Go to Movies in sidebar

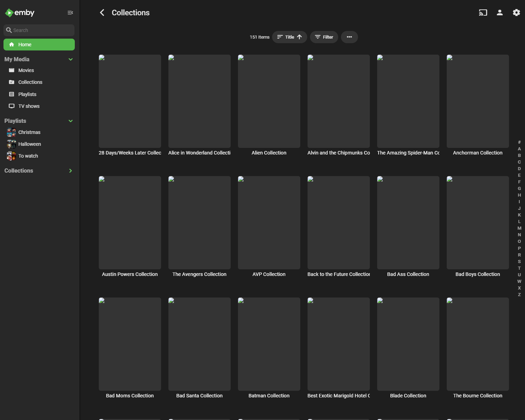click(26, 70)
